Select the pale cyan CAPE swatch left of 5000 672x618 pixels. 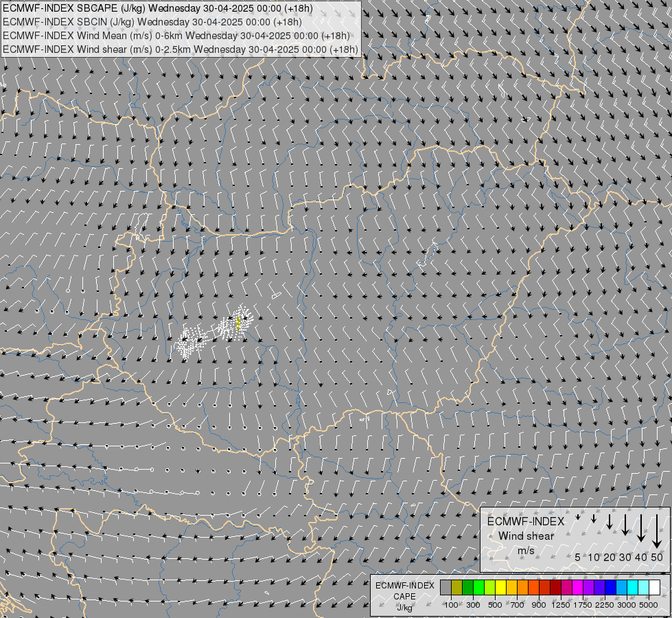pos(644,587)
